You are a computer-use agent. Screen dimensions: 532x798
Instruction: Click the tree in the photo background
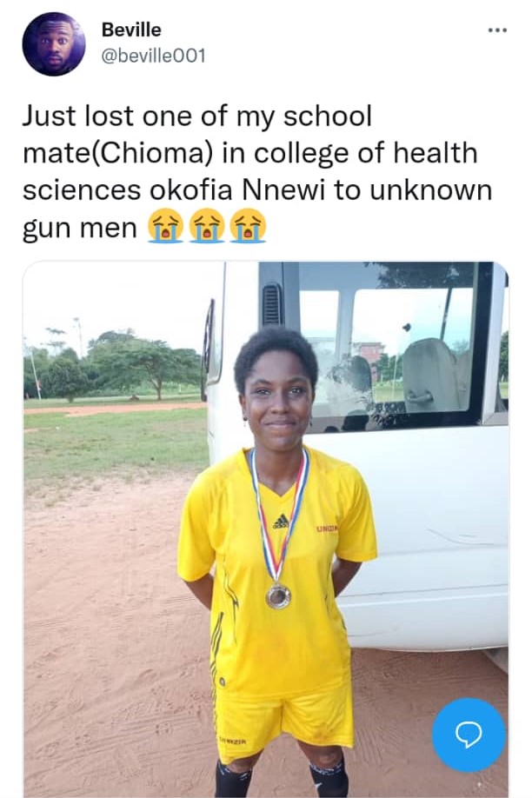148,364
